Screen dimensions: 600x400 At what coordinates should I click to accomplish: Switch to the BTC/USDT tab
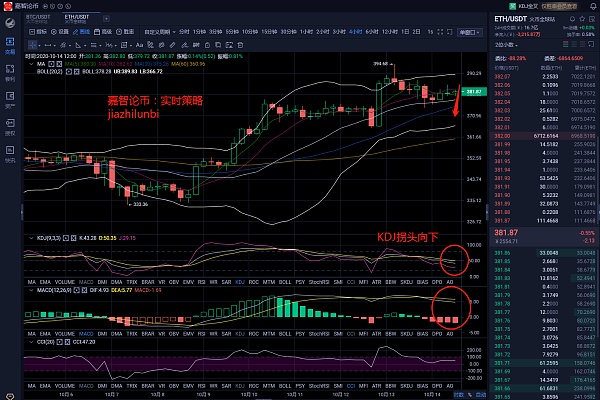38,19
